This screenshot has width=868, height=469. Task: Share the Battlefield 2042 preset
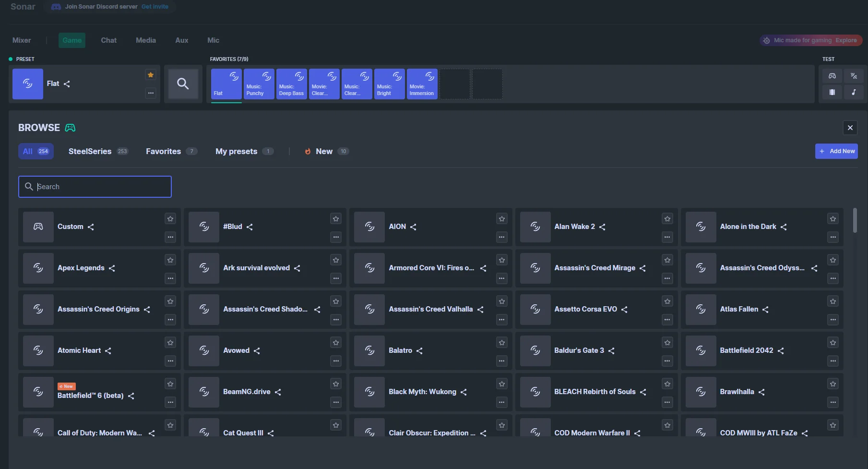coord(781,351)
